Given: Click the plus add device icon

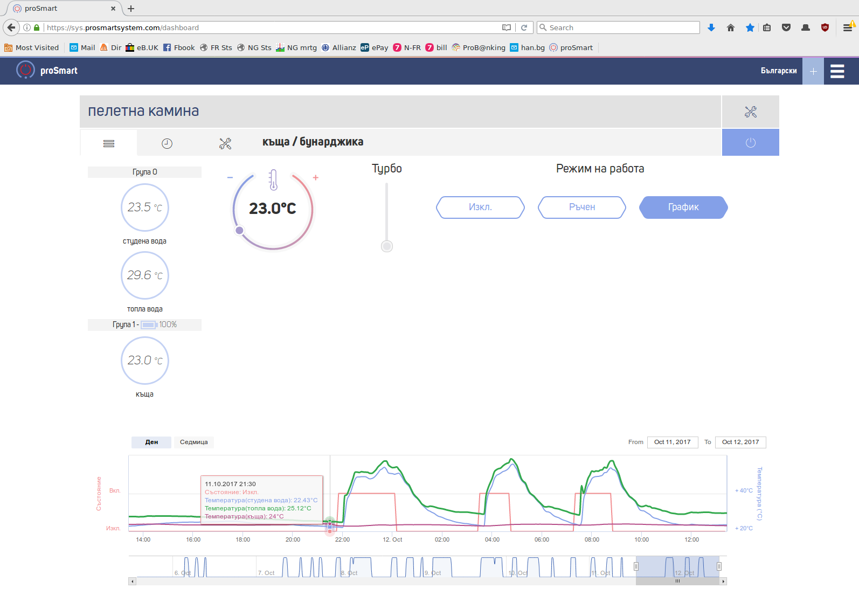Looking at the screenshot, I should (x=813, y=71).
